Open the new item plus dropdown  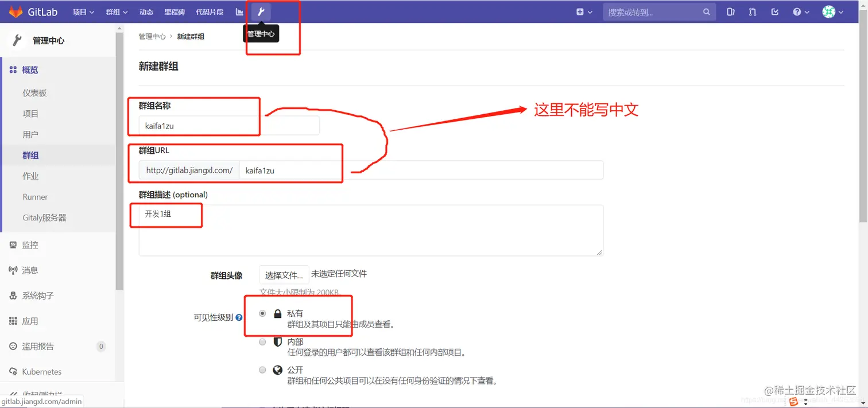[x=584, y=11]
